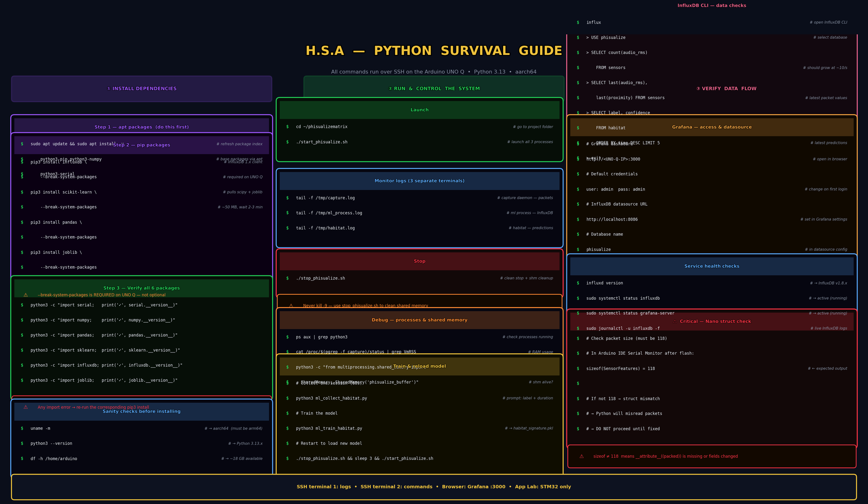The height and width of the screenshot is (504, 868).
Task: Click the warning icon beside 'Never kill -9'
Action: 291,306
